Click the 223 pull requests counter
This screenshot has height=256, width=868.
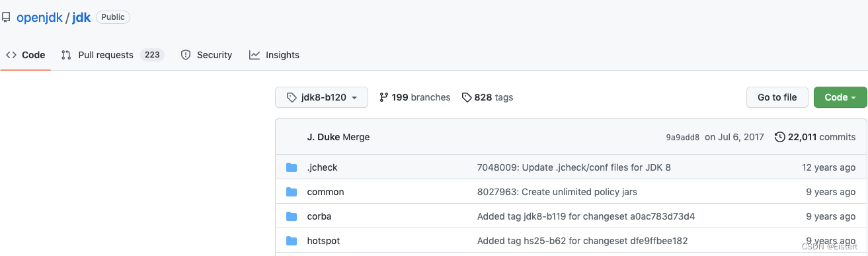[152, 55]
